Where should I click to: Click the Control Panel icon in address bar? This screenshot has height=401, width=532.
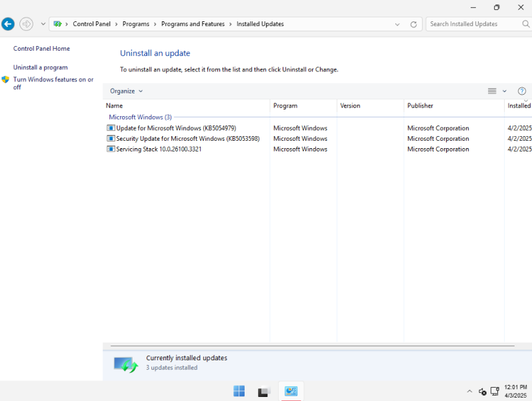[58, 24]
